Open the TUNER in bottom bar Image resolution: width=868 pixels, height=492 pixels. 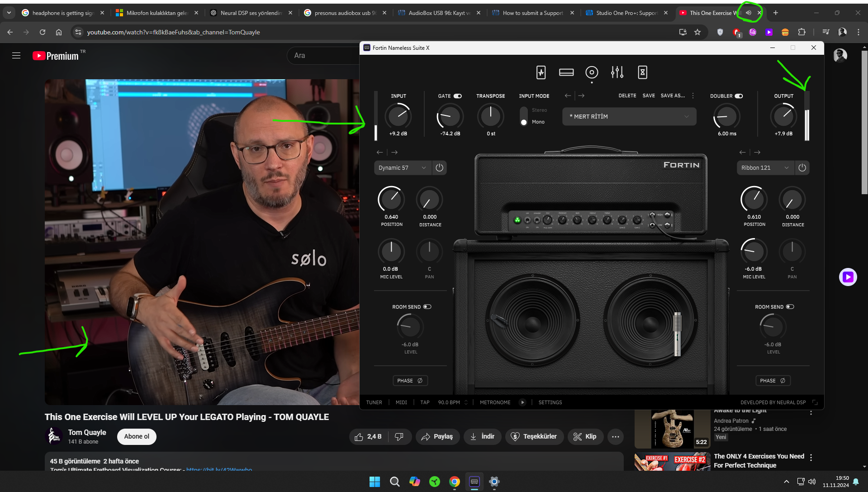tap(374, 402)
